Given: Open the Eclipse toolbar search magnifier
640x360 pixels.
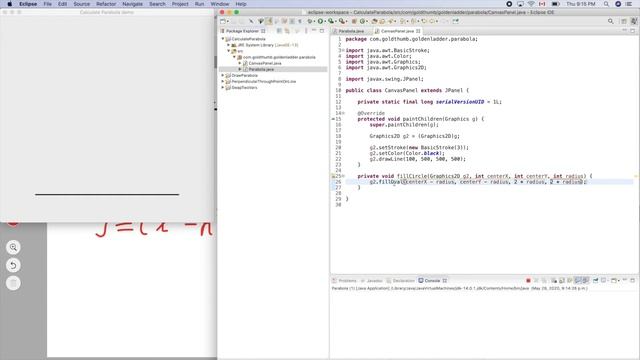Looking at the screenshot, I should click(611, 21).
